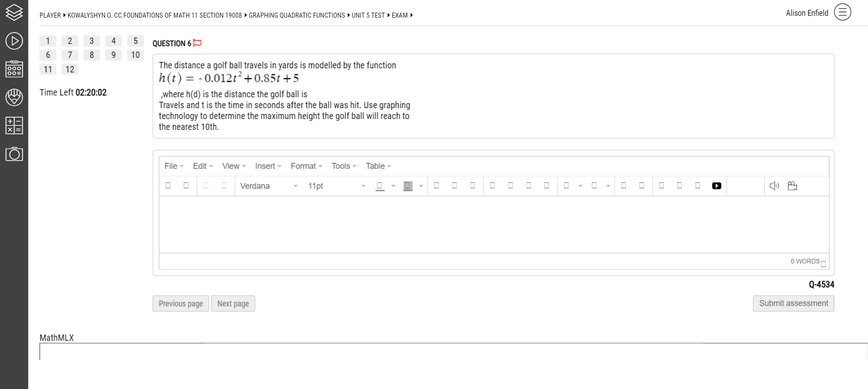Open the Insert menu in the editor

[x=268, y=166]
